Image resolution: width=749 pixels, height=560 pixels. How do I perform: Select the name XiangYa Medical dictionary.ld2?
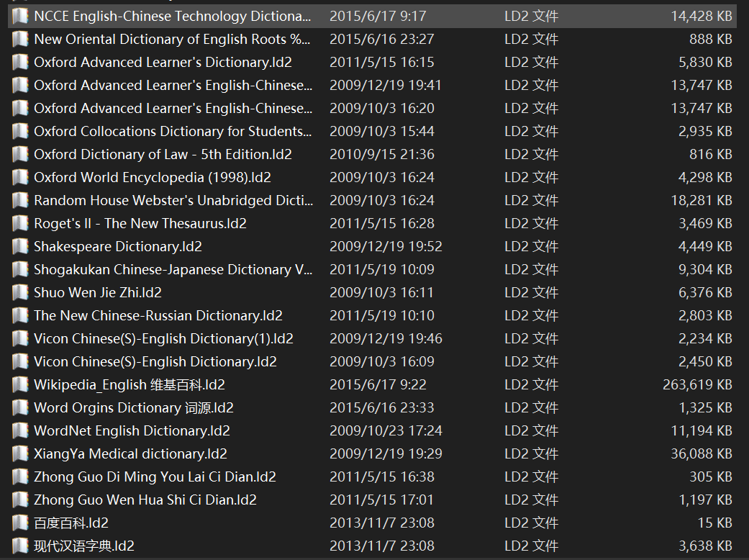pos(130,454)
